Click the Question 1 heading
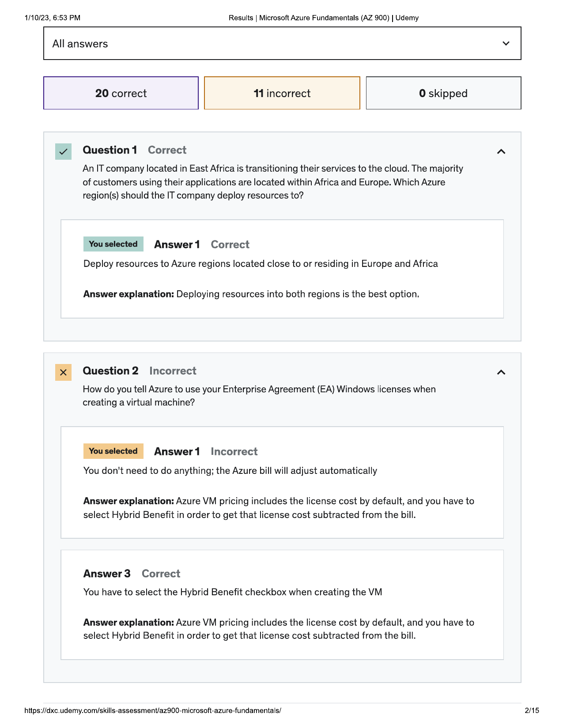Screen dimensions: 563x728 (110, 150)
